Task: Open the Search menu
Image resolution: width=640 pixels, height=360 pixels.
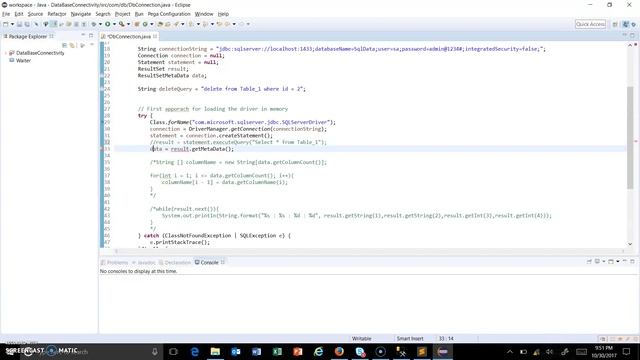Action: point(103,14)
